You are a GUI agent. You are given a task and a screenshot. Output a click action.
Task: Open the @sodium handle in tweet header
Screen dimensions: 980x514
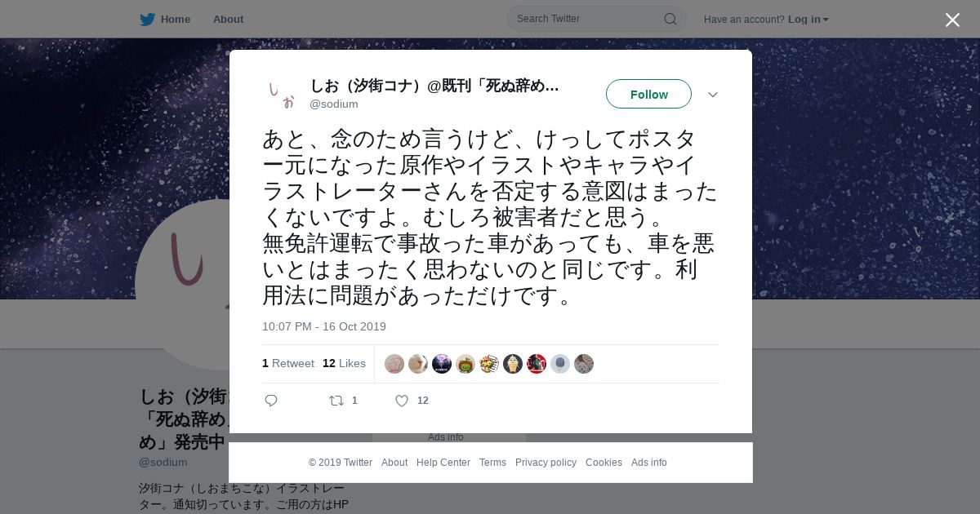[x=334, y=104]
